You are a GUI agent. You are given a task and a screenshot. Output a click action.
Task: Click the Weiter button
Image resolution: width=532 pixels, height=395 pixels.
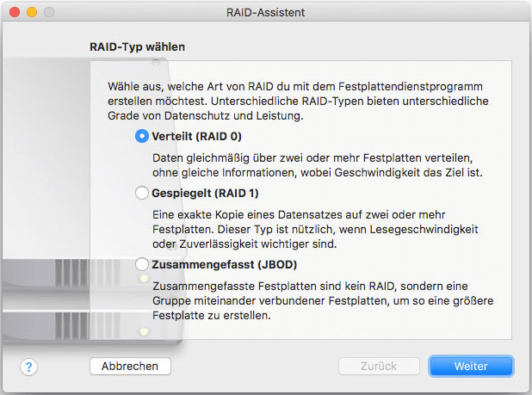pyautogui.click(x=471, y=367)
